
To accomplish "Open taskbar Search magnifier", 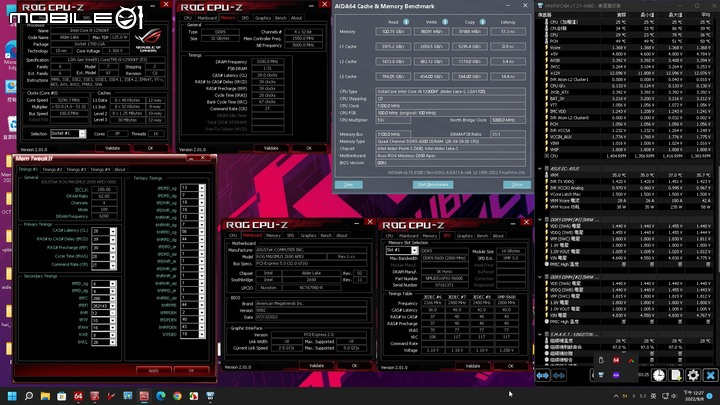I will pos(28,396).
